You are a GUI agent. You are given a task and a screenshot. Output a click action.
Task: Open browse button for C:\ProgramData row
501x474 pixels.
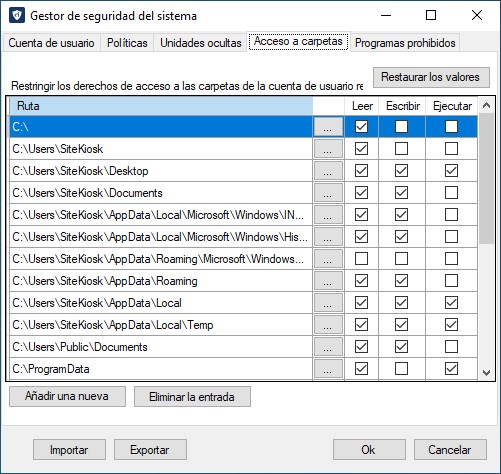pos(328,369)
